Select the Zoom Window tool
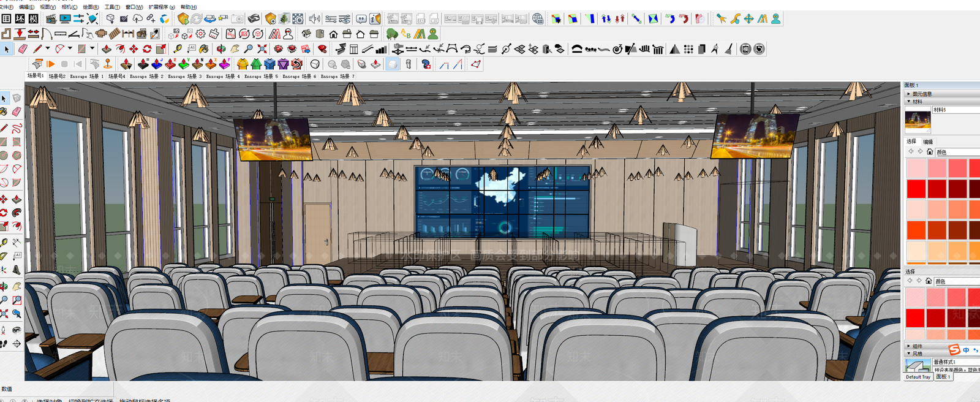Image resolution: width=980 pixels, height=402 pixels. coord(17,300)
